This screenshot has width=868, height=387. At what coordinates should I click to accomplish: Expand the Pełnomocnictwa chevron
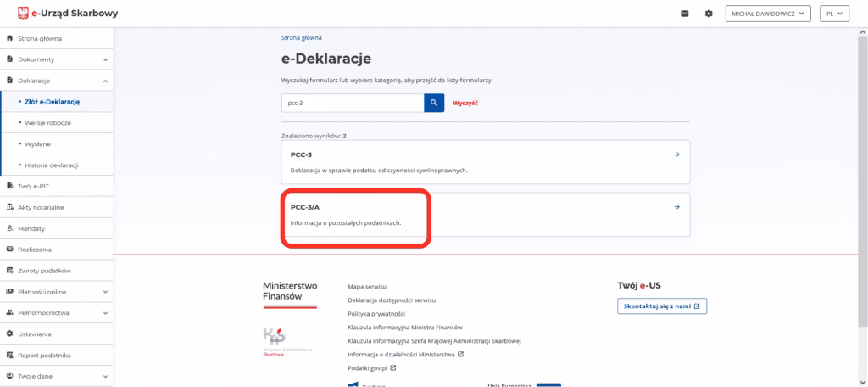(x=105, y=313)
